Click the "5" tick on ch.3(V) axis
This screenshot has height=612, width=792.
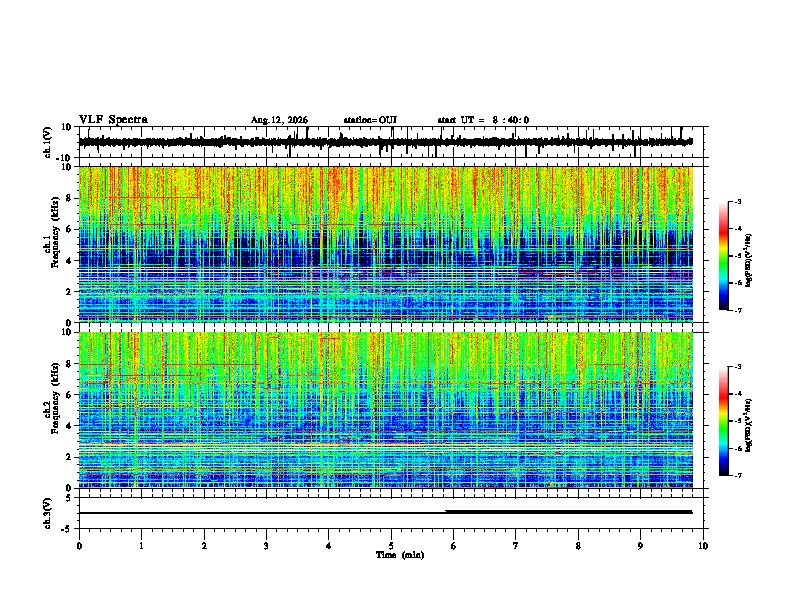coord(69,498)
